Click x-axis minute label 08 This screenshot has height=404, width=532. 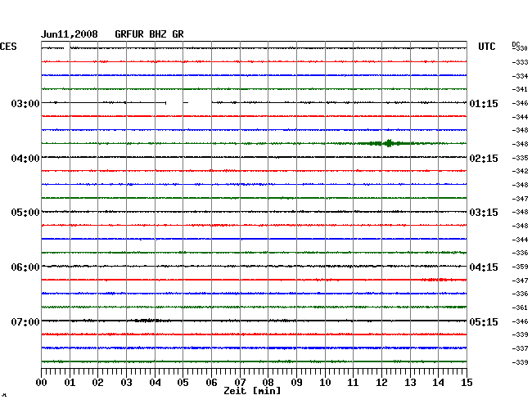pyautogui.click(x=268, y=383)
